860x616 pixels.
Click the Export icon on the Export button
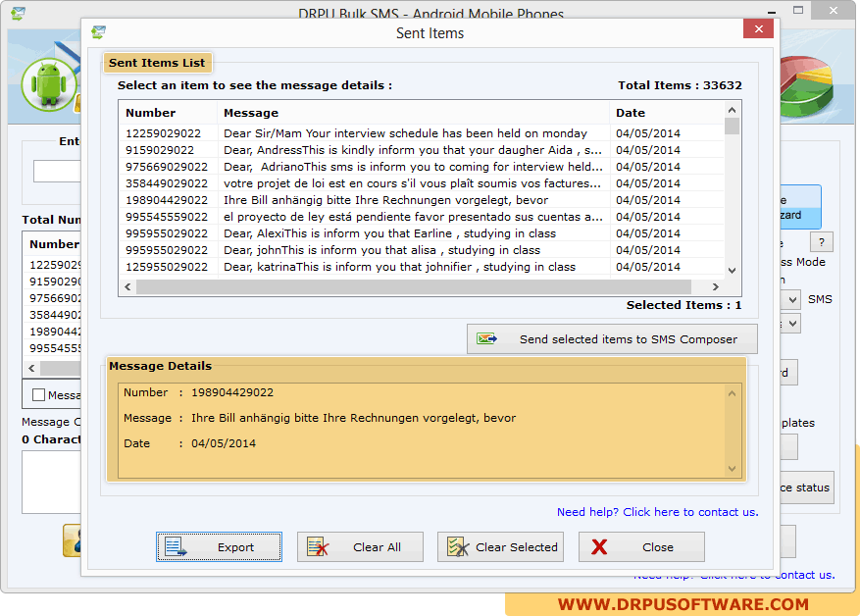coord(176,547)
